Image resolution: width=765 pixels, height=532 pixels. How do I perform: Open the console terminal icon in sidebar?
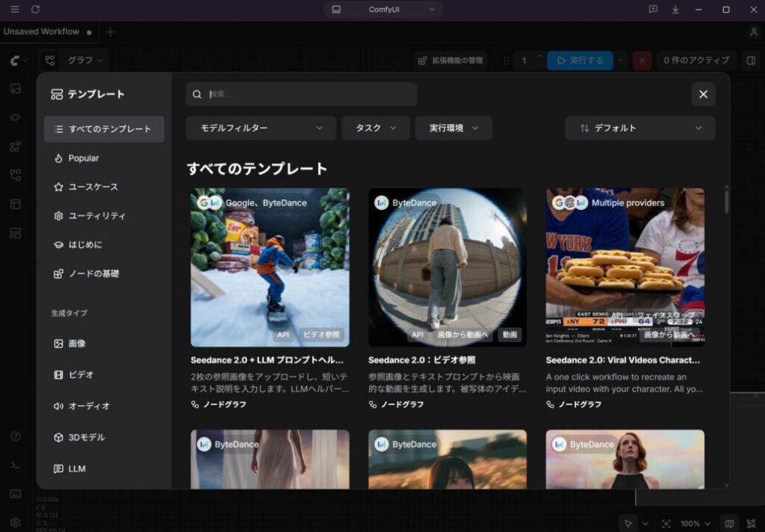[x=15, y=466]
